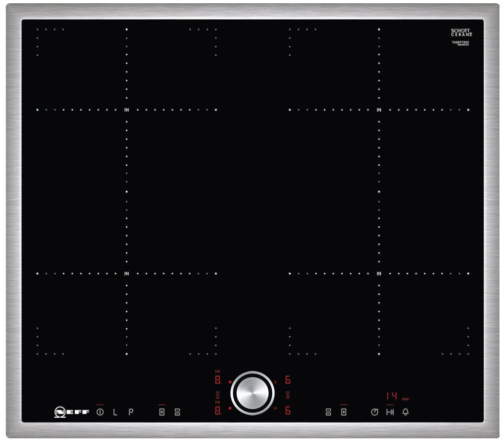Tap the red 'min' label
This screenshot has width=504, height=442.
(x=405, y=399)
